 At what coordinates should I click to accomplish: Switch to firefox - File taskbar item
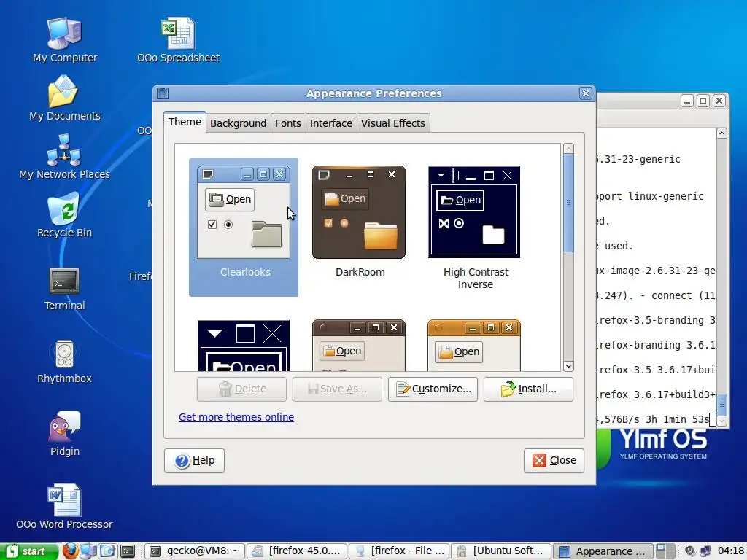(399, 551)
